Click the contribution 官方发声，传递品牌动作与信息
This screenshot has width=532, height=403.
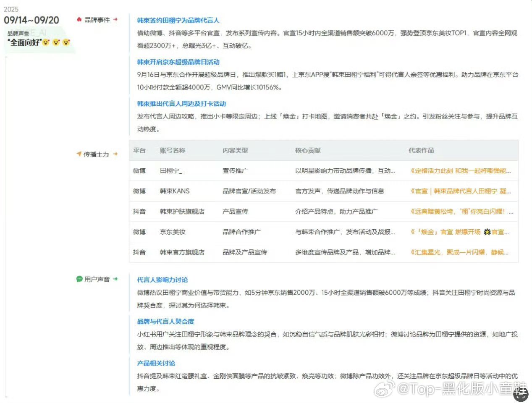(340, 191)
